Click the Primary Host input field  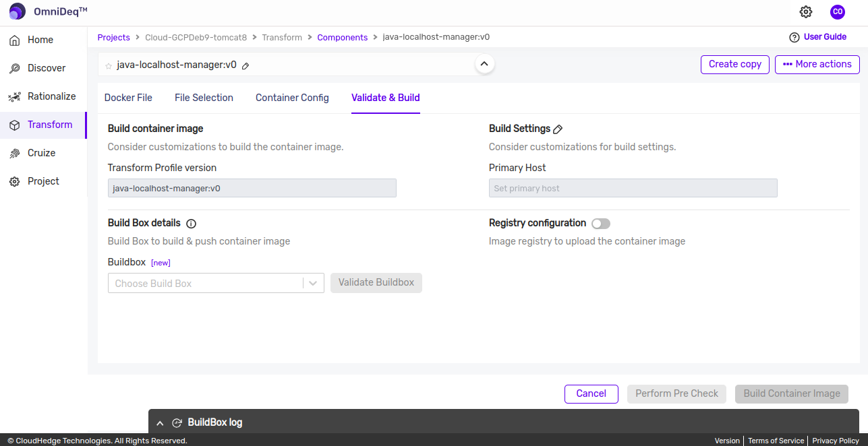click(x=633, y=188)
